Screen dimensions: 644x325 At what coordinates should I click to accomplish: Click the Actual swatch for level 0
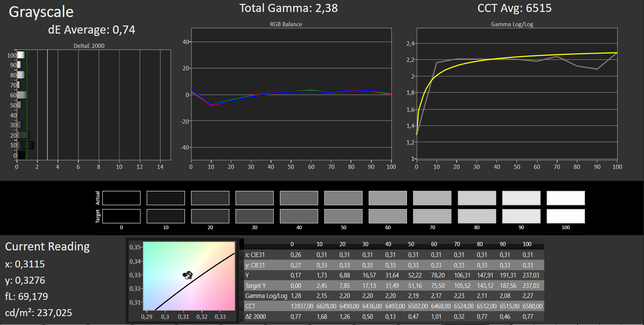point(121,198)
